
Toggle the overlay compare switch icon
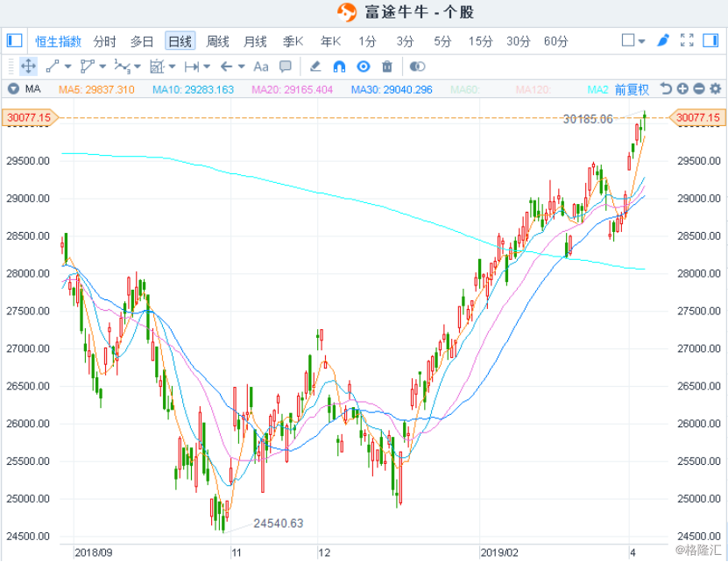[x=417, y=67]
